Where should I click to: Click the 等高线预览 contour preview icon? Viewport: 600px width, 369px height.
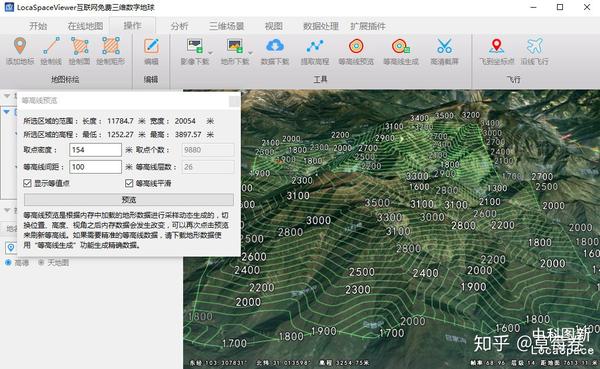tap(356, 46)
